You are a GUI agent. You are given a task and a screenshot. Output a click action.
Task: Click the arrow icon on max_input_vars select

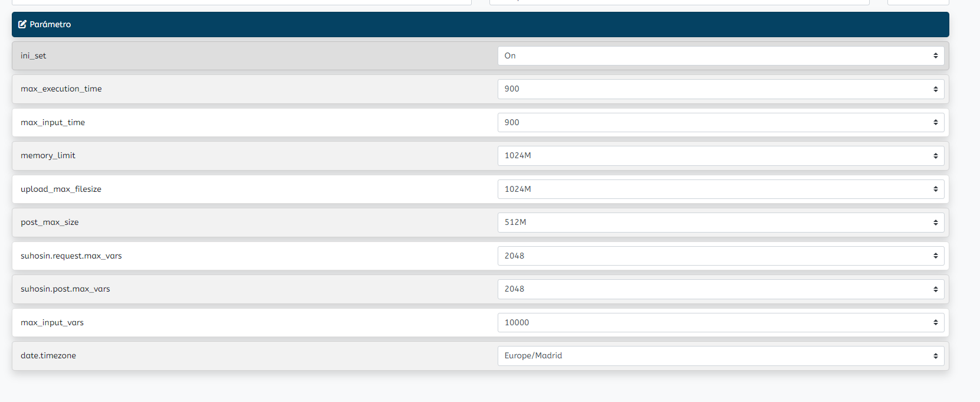tap(935, 322)
